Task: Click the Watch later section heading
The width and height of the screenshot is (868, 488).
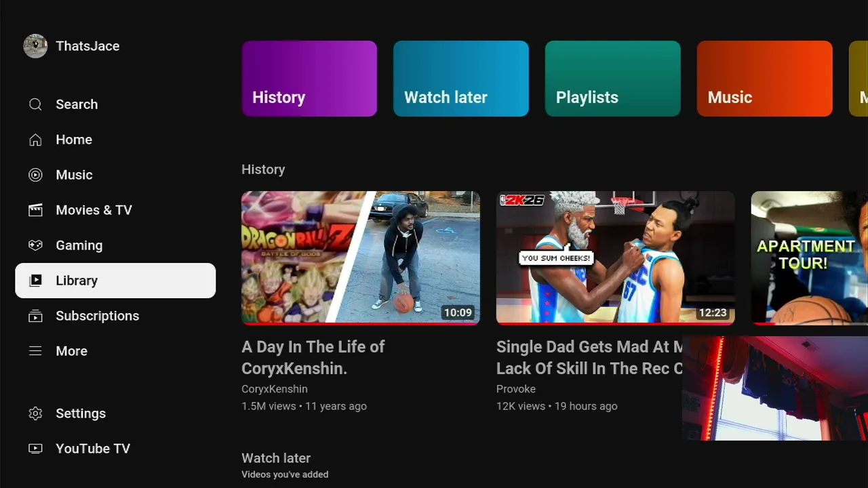Action: click(276, 458)
